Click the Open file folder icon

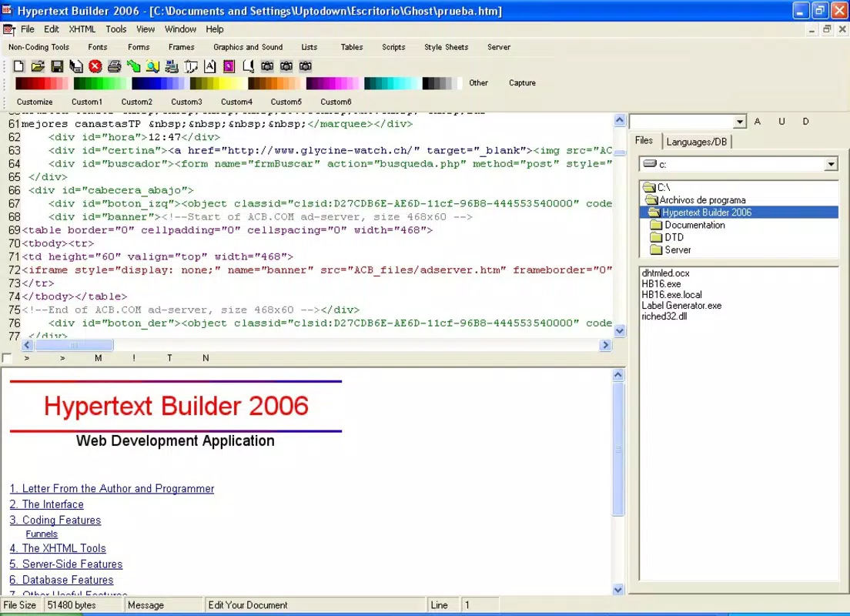tap(38, 66)
